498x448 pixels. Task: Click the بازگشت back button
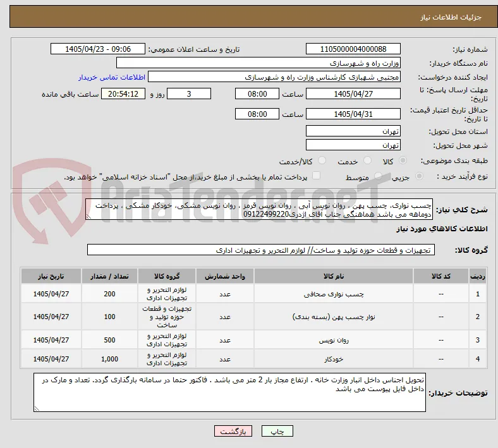click(233, 431)
